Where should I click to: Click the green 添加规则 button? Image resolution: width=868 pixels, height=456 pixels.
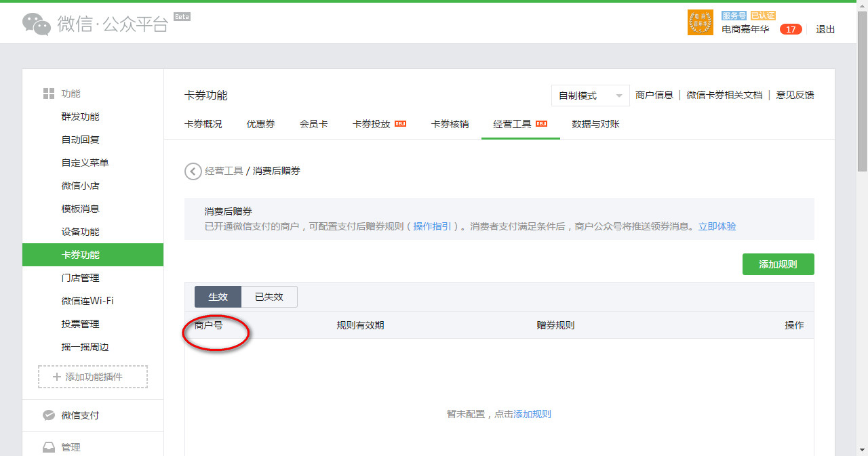(x=778, y=264)
